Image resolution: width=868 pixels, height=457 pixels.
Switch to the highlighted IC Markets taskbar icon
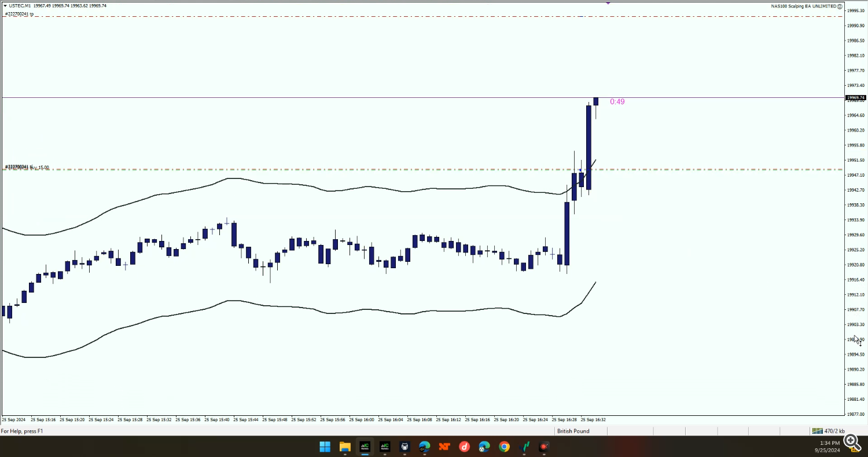pyautogui.click(x=365, y=447)
